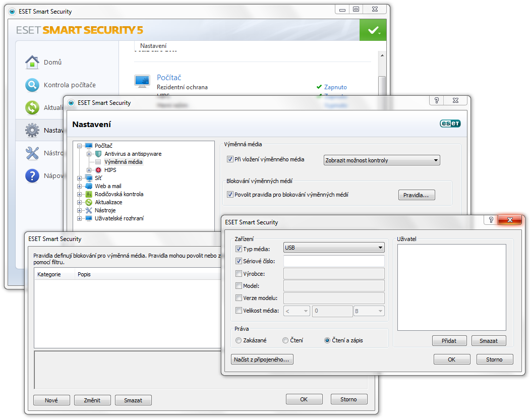Click the Počítač monitor icon in main window
531x420 pixels.
(142, 81)
